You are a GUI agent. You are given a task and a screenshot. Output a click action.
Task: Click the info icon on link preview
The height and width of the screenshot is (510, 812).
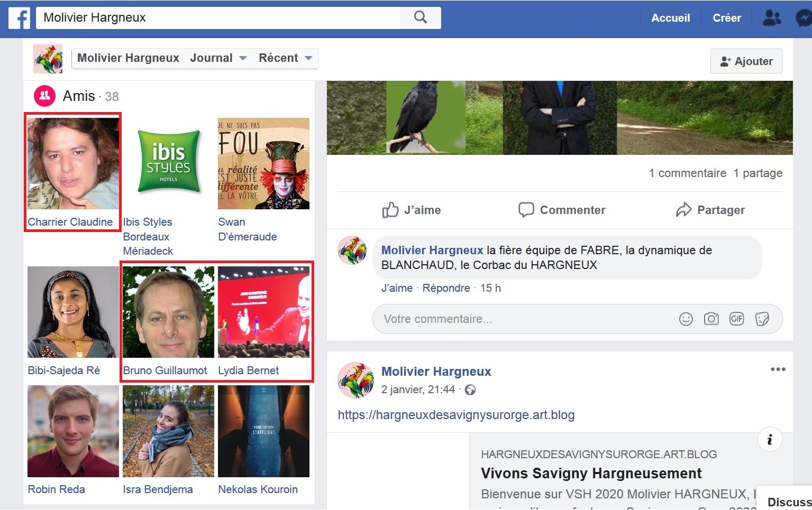(x=770, y=440)
